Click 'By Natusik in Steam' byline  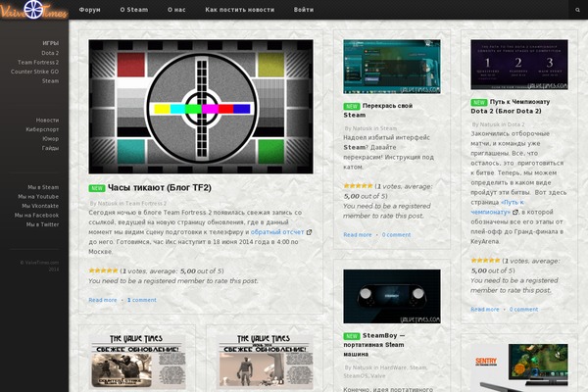[x=370, y=128]
